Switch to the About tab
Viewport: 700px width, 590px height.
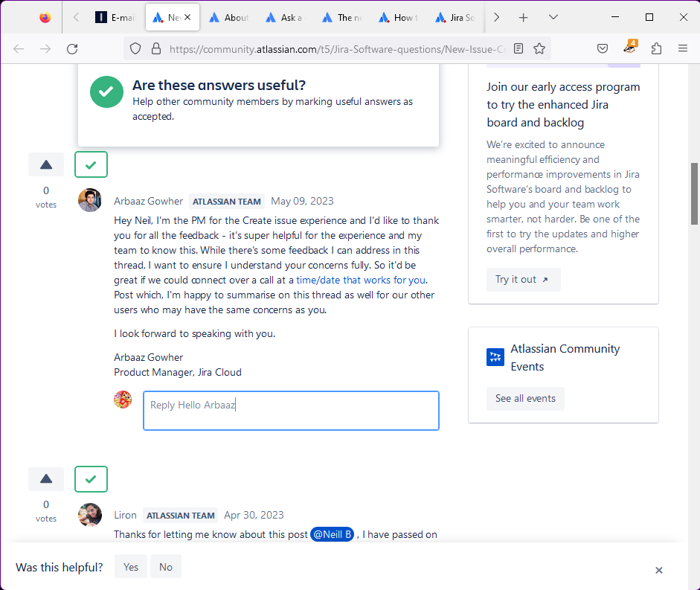coord(228,17)
